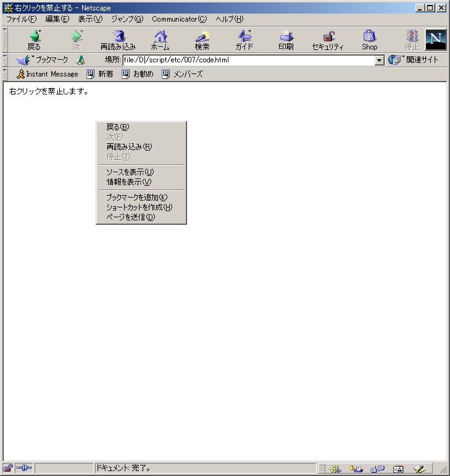Screen dimensions: 450x476
Task: Maximize the Netscape window
Action: coord(430,8)
